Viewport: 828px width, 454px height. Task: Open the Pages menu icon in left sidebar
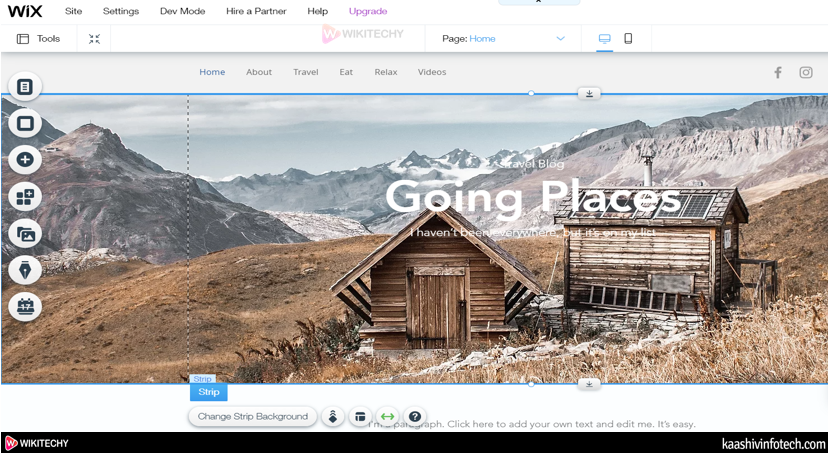point(25,87)
